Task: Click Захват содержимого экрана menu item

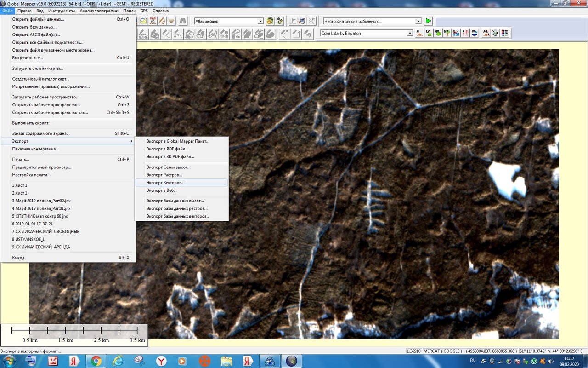Action: (68, 133)
